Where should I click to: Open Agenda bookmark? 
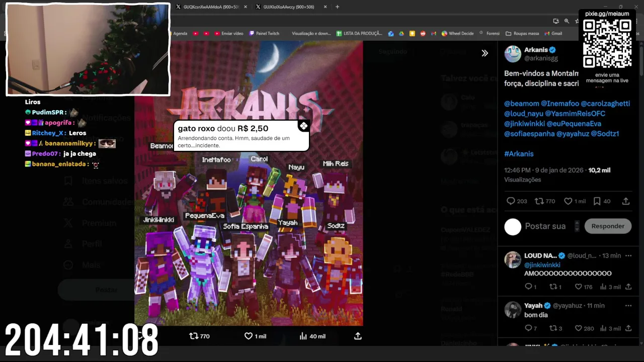point(180,34)
